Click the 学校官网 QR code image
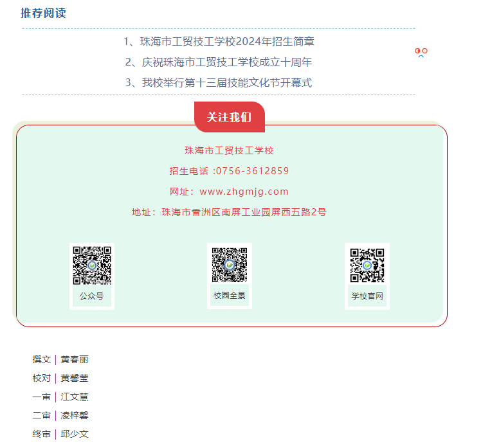This screenshot has height=448, width=501. coord(367,265)
